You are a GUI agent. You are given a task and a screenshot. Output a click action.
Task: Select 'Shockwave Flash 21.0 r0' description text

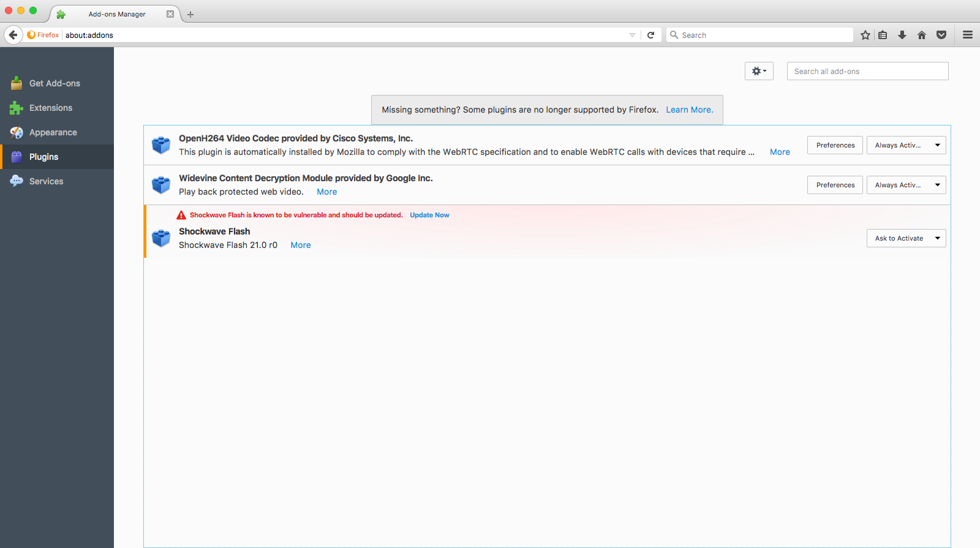pyautogui.click(x=228, y=245)
